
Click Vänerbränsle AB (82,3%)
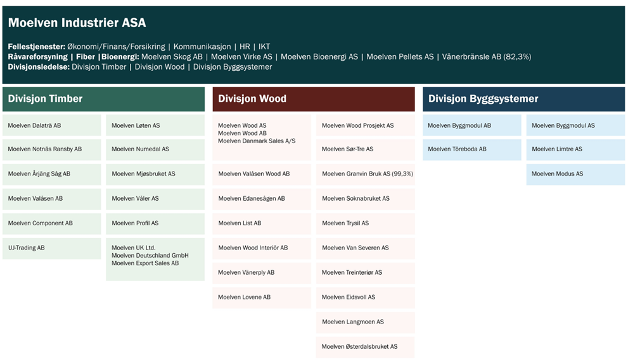487,57
